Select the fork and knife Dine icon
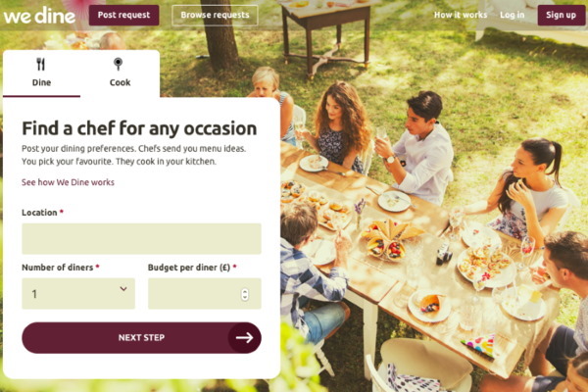The height and width of the screenshot is (392, 588). point(41,64)
